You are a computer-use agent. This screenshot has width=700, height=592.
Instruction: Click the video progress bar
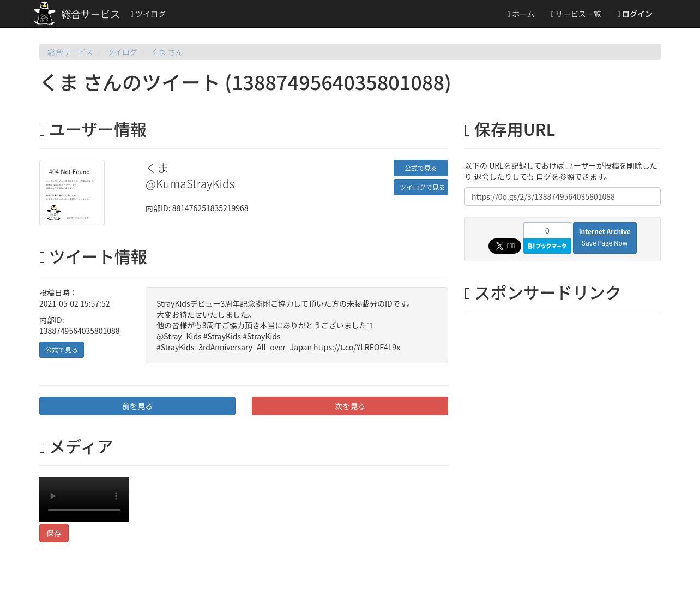pyautogui.click(x=84, y=510)
